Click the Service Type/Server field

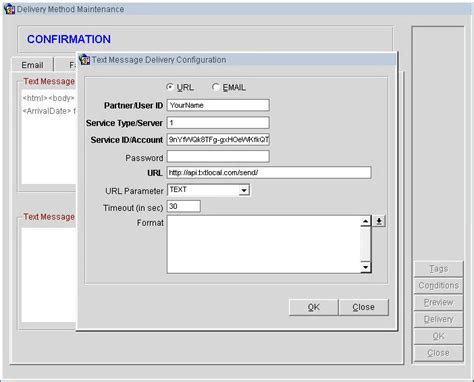218,123
